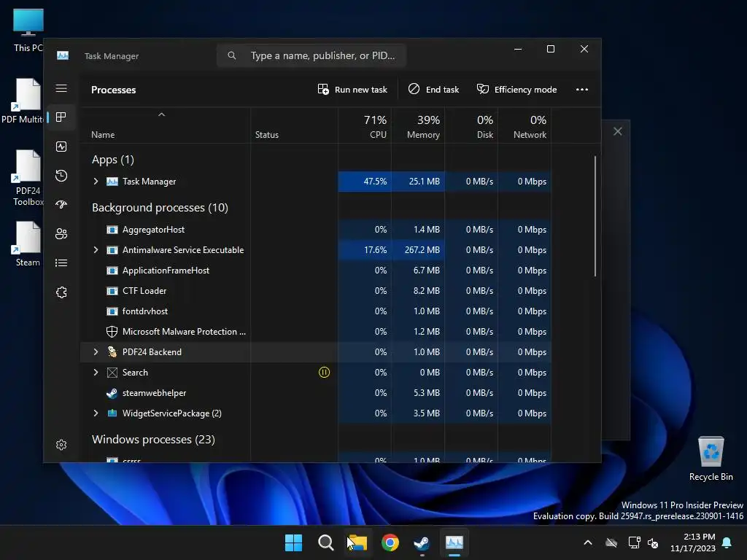Open the Startup apps sidebar icon

[61, 205]
